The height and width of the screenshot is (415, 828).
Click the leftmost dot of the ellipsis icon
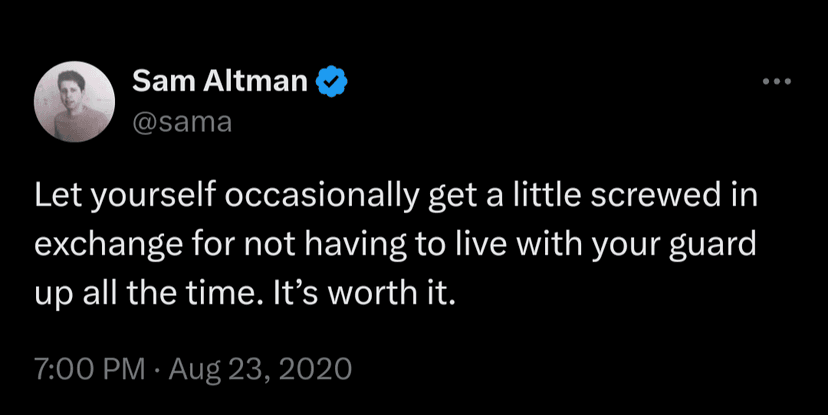[x=765, y=82]
